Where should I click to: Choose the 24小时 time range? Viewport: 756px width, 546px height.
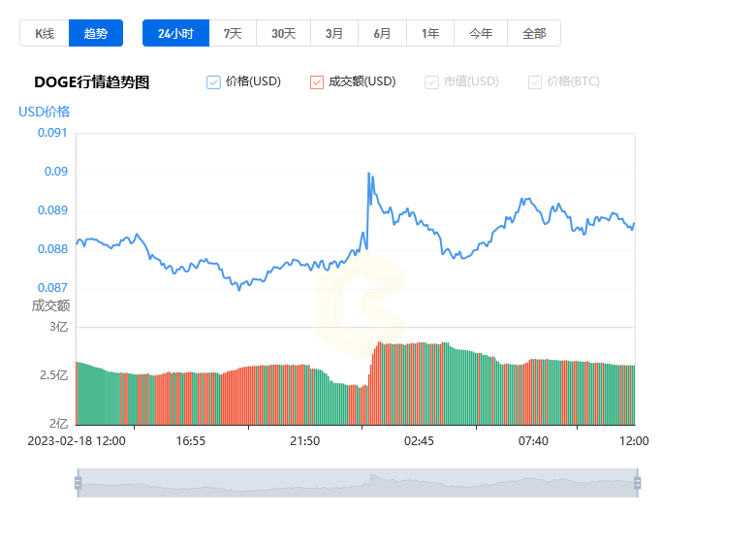pyautogui.click(x=176, y=33)
